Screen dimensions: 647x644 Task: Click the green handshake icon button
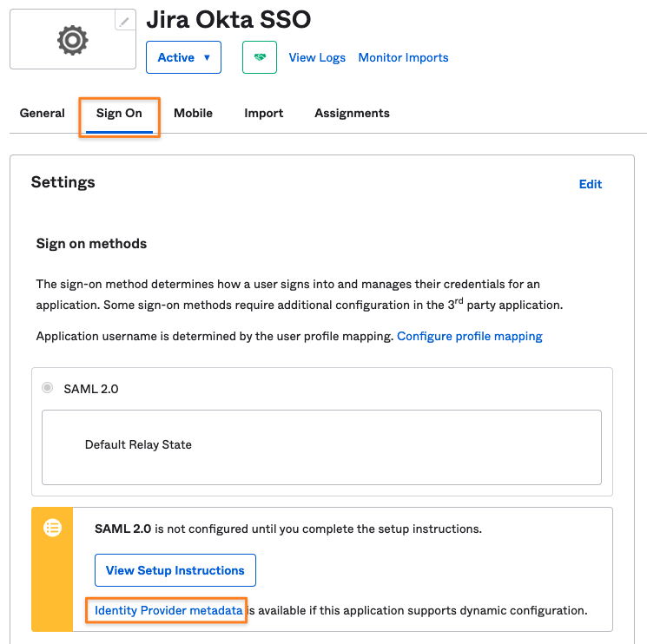point(260,57)
